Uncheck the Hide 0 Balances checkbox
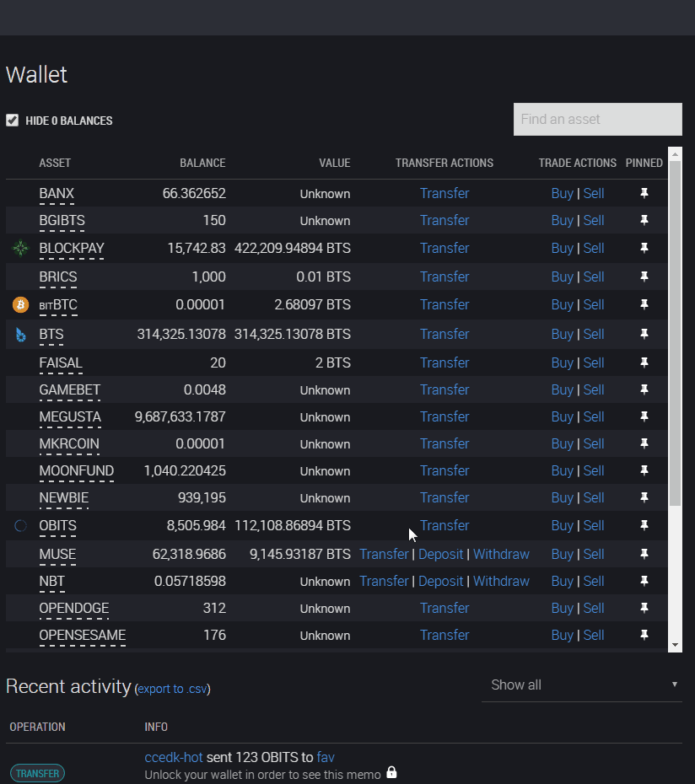Viewport: 695px width, 784px height. [13, 121]
